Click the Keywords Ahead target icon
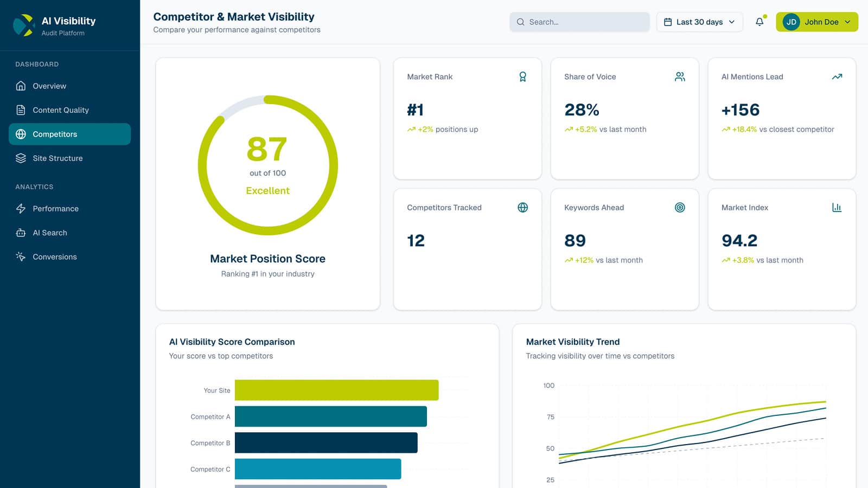The height and width of the screenshot is (488, 868). (680, 208)
